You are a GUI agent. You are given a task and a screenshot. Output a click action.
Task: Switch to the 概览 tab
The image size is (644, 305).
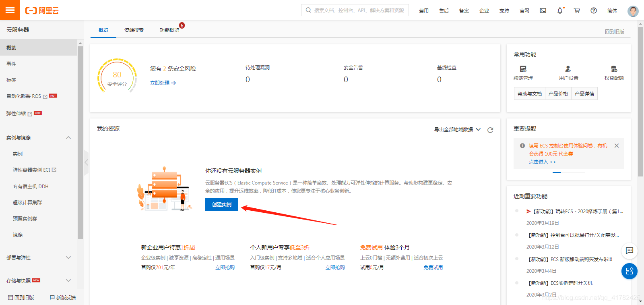[x=103, y=30]
